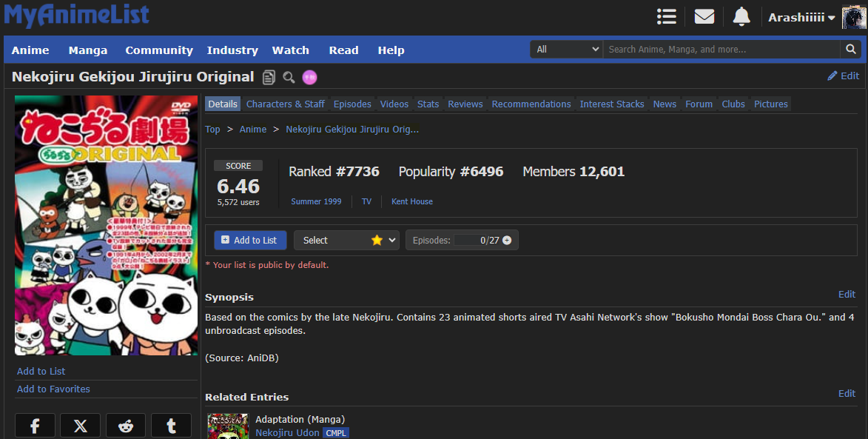The image size is (868, 439).
Task: Click the 6.46 score value
Action: [238, 186]
